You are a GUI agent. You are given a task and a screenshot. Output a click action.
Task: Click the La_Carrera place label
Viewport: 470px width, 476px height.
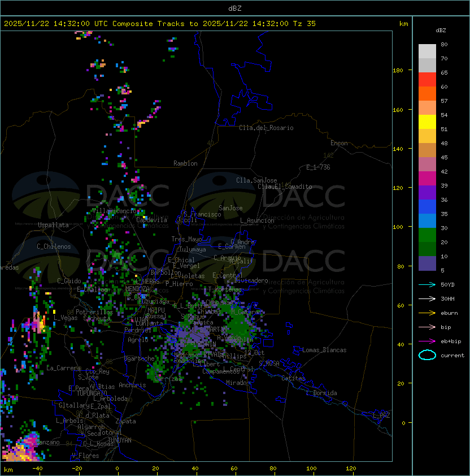[x=63, y=368]
